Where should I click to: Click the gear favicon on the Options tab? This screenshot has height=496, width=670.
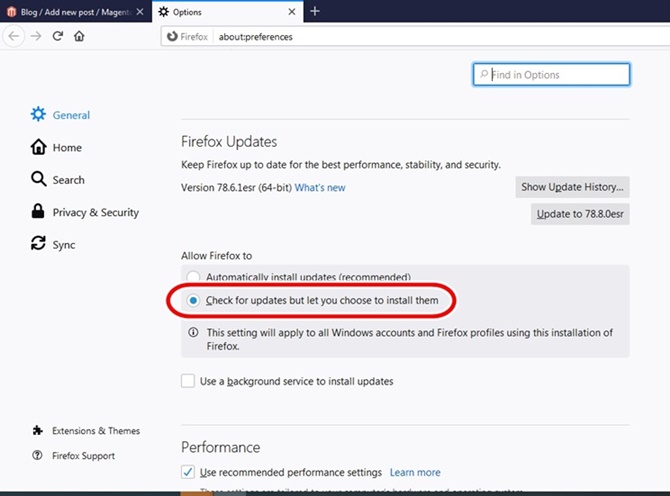point(164,12)
